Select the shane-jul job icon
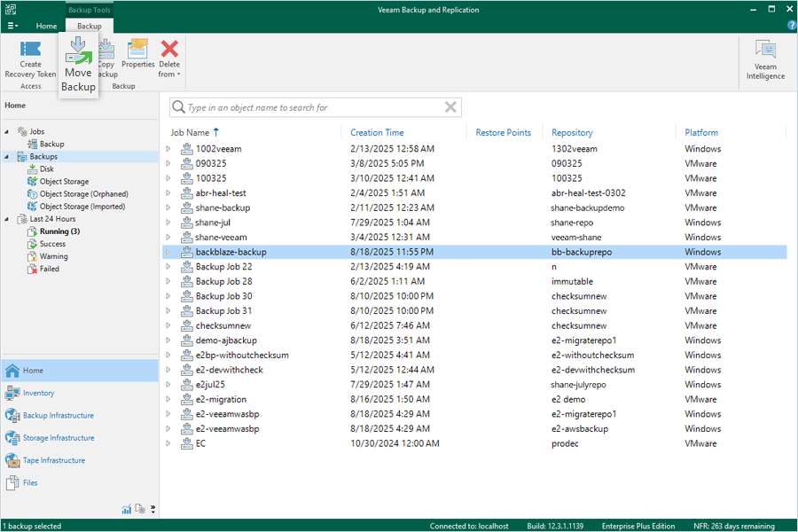The image size is (798, 532). pos(187,223)
